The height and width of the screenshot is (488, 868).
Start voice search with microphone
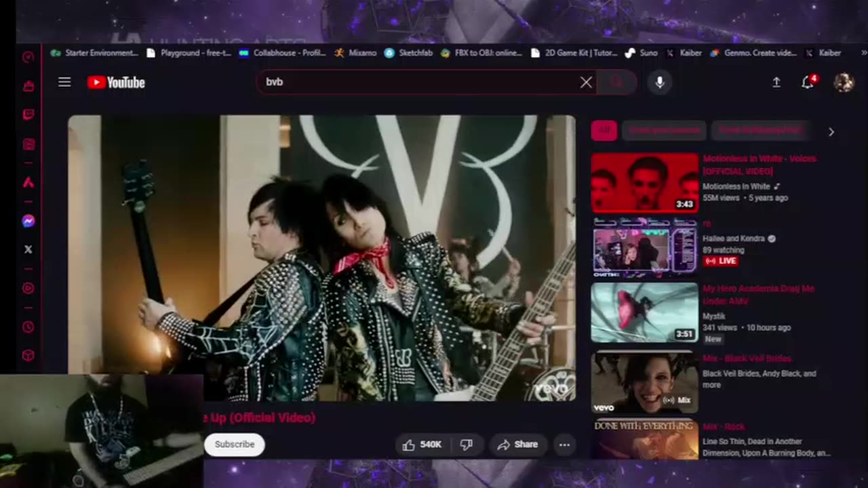660,82
